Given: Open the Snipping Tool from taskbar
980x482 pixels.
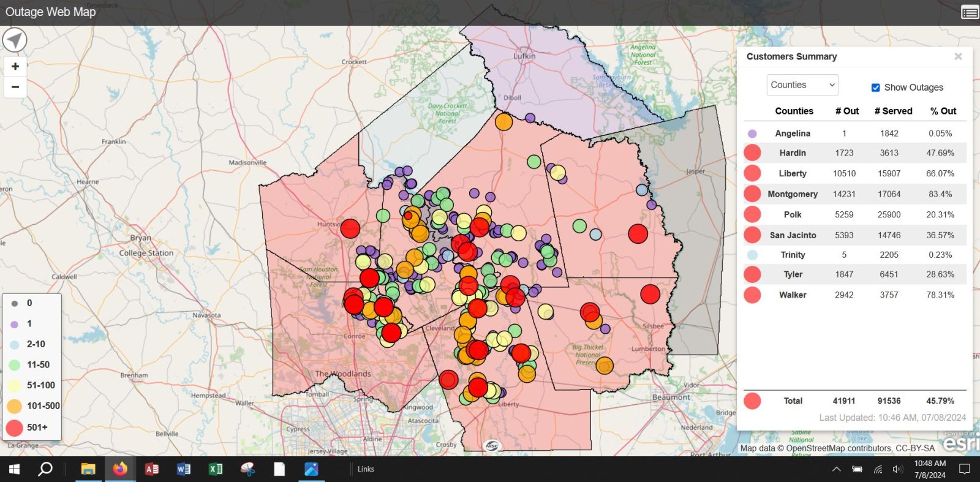Looking at the screenshot, I should tap(247, 469).
